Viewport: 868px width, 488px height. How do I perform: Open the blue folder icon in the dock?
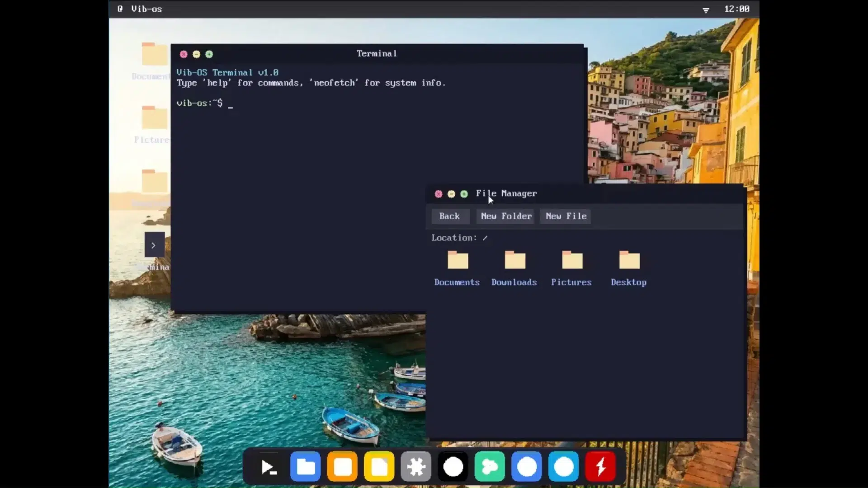[x=305, y=466]
